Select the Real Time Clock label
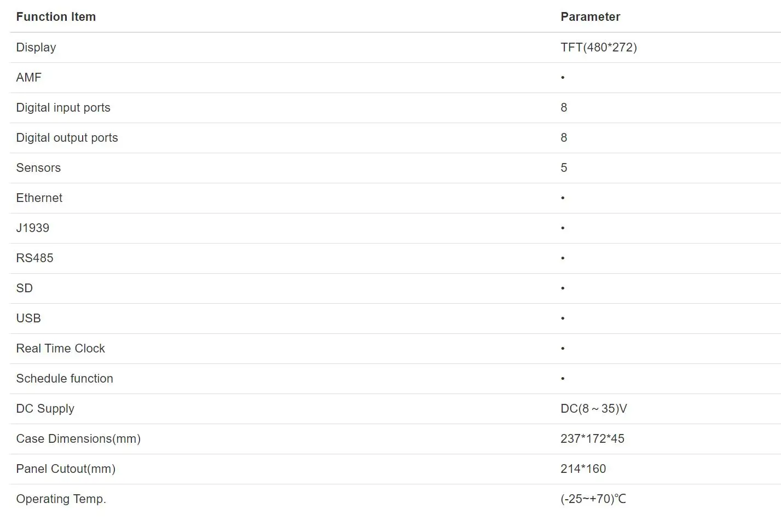This screenshot has height=532, width=781. coord(61,349)
